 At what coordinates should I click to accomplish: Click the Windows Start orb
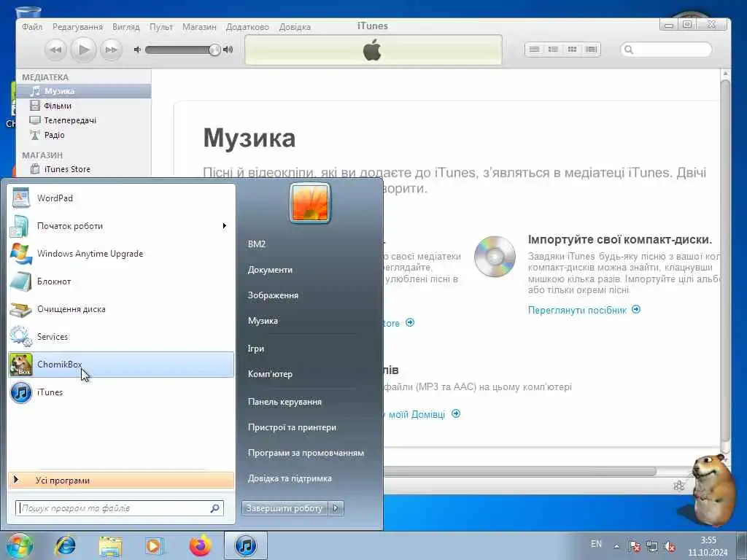19,545
